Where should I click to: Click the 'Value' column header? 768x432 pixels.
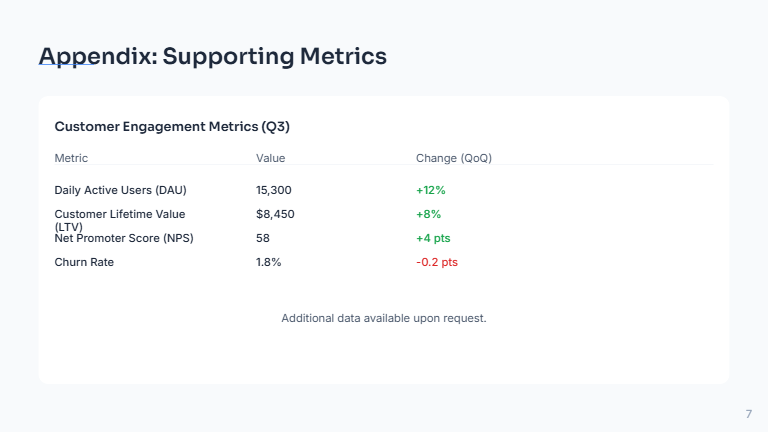[270, 158]
